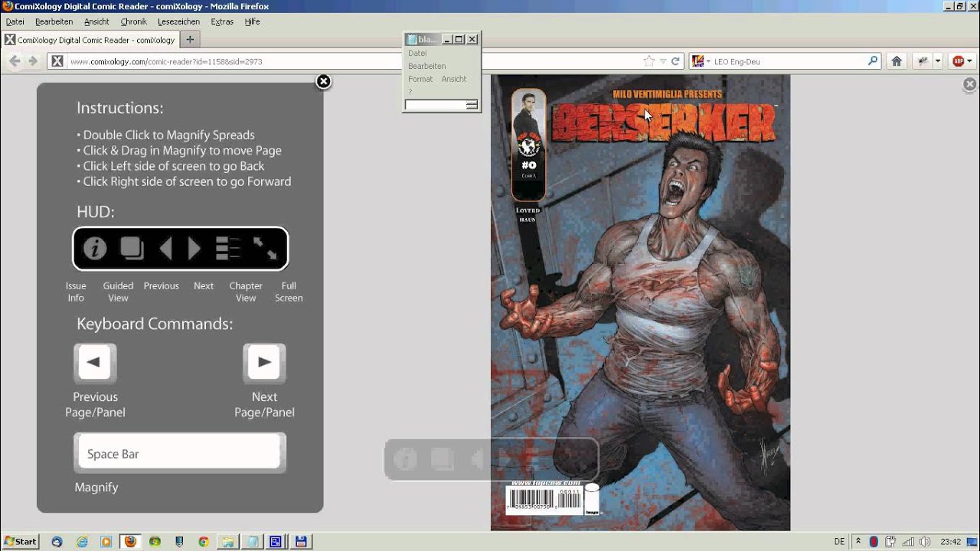Image resolution: width=980 pixels, height=551 pixels.
Task: Open the Chronik menu
Action: [133, 21]
